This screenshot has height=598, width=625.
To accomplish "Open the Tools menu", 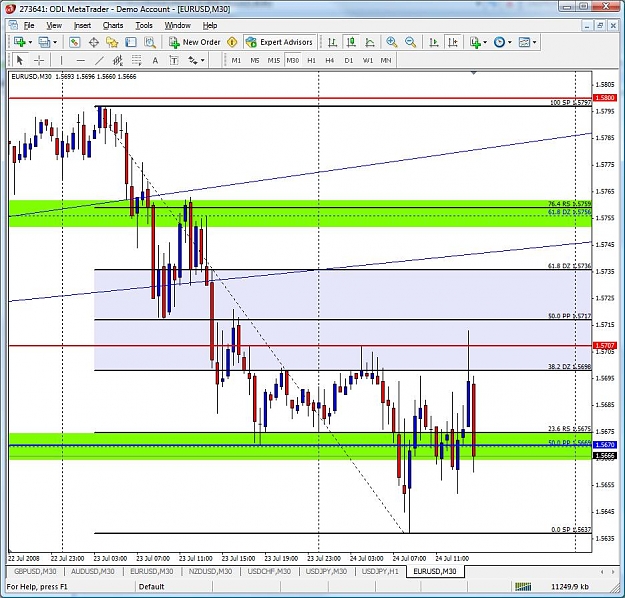I will click(144, 26).
